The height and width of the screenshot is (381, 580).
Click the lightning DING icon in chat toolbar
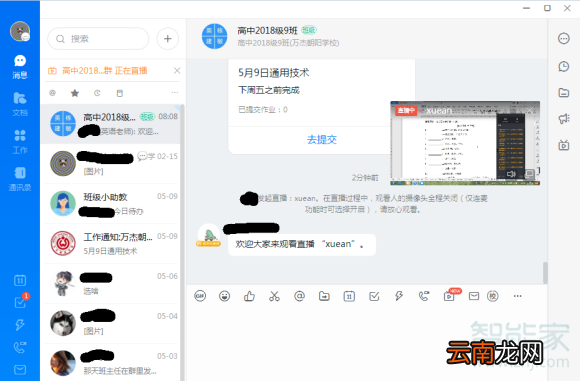399,296
